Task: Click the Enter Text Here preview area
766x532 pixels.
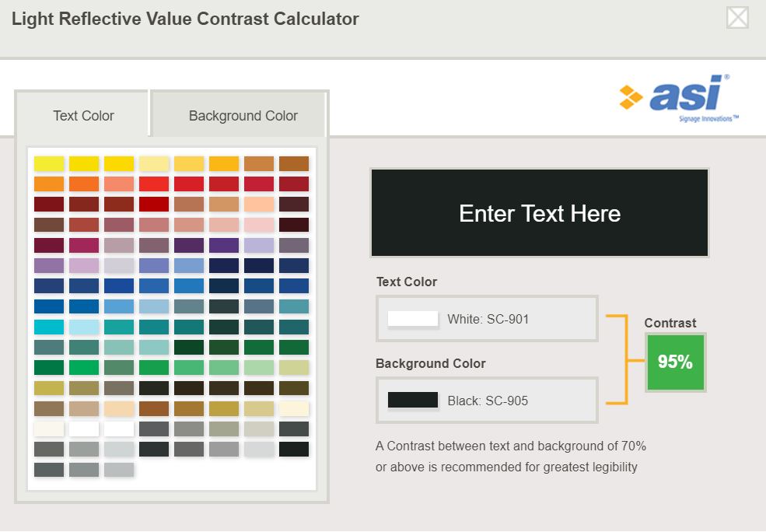Action: coord(540,212)
